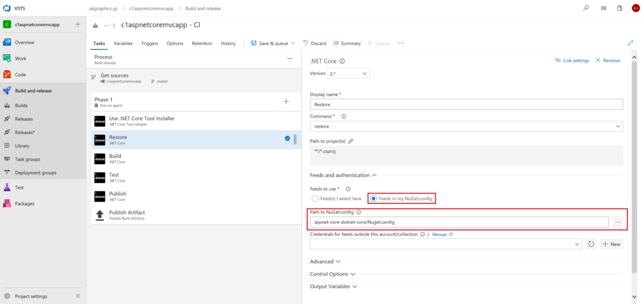
Task: Open the .NET Core info icon
Action: tap(342, 61)
